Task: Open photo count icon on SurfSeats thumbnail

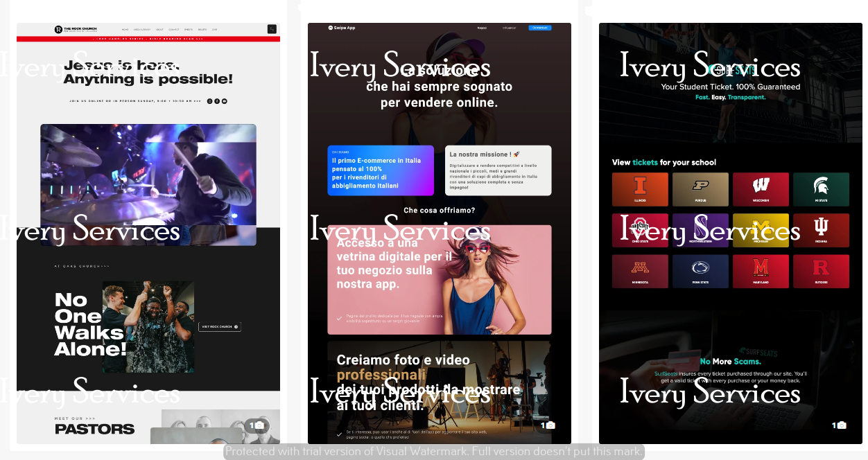Action: pyautogui.click(x=840, y=425)
